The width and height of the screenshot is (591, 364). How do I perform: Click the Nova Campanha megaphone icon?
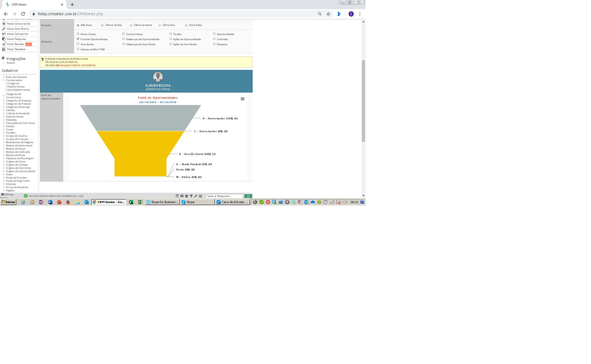click(4, 34)
